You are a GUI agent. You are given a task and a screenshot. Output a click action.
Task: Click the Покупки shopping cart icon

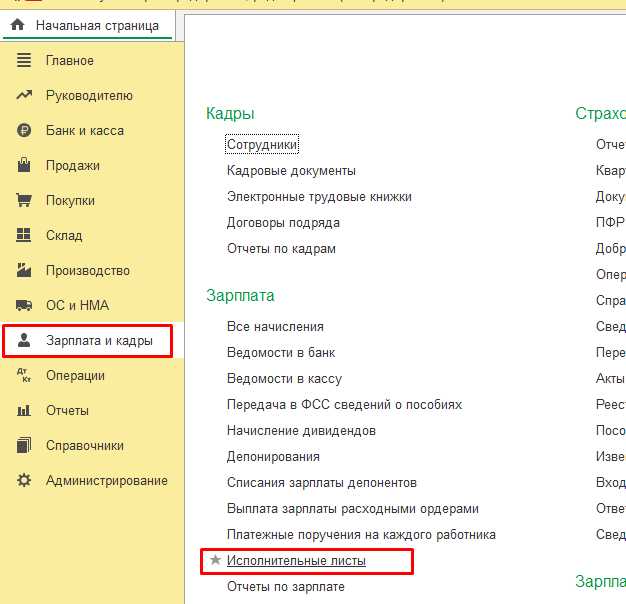(25, 201)
